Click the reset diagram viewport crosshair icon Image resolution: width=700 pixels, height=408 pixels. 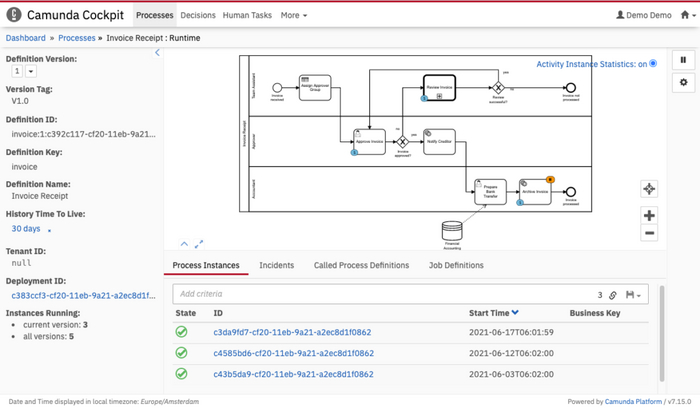pos(649,190)
